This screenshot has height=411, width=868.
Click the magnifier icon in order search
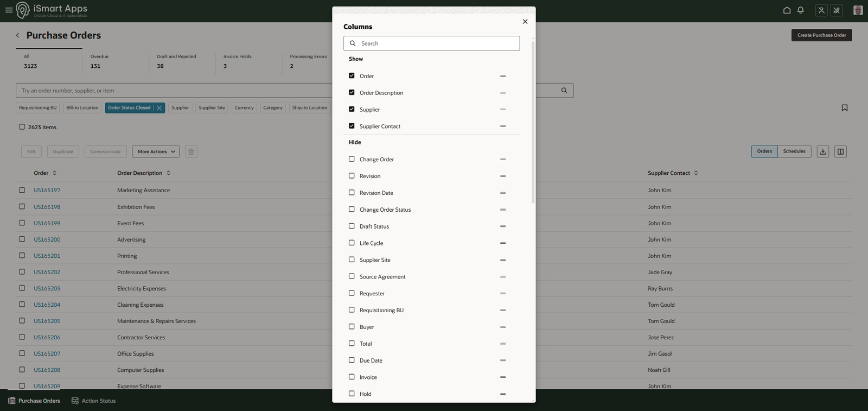(x=564, y=91)
